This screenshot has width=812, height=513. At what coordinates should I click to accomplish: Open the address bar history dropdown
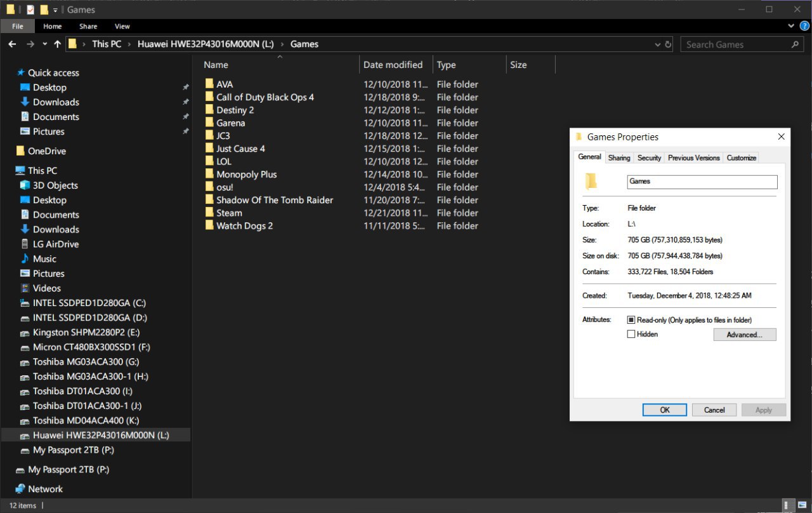click(x=657, y=44)
